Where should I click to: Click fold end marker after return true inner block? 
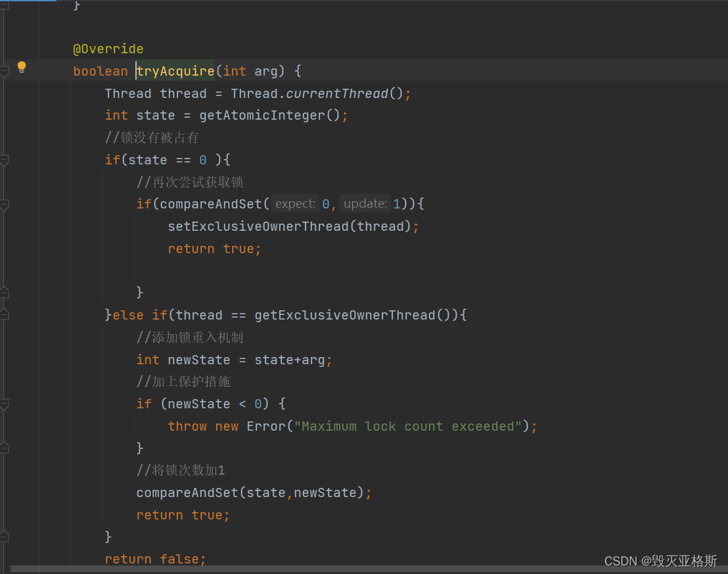[x=4, y=293]
